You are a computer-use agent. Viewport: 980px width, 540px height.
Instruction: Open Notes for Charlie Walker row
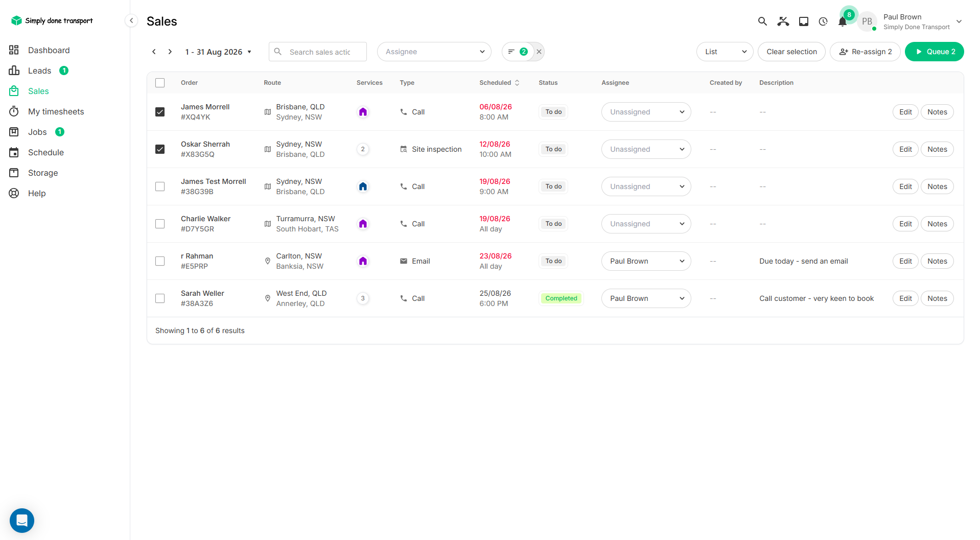click(937, 224)
